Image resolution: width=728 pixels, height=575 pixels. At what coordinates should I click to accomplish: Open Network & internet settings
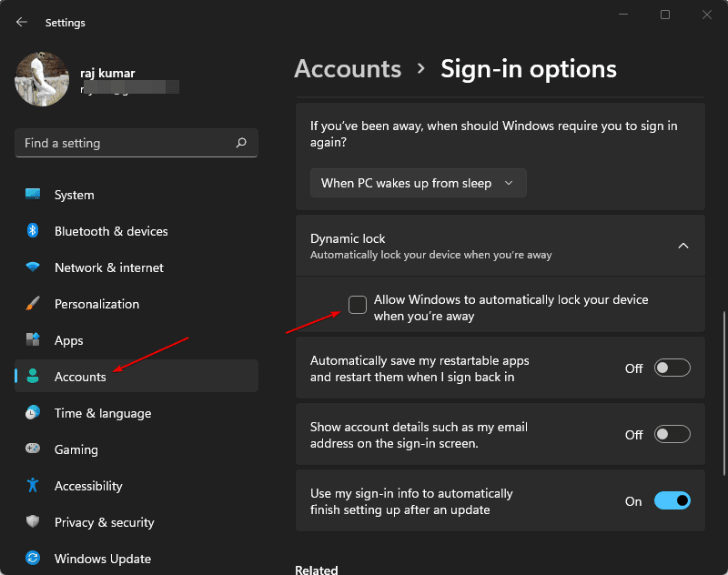136,267
